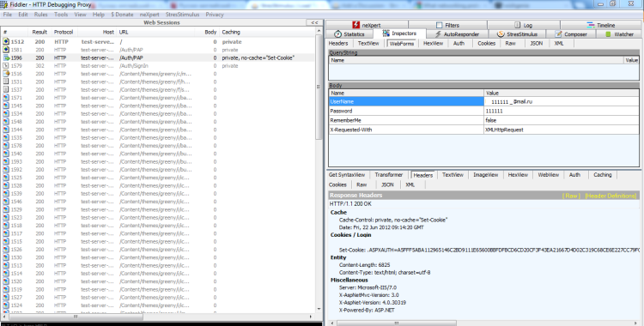
Task: Open the Rules menu
Action: pyautogui.click(x=40, y=15)
